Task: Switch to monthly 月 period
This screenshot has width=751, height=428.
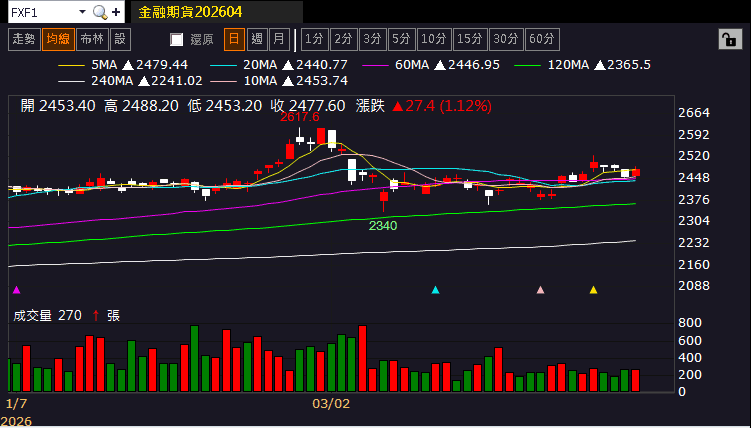Action: [279, 39]
